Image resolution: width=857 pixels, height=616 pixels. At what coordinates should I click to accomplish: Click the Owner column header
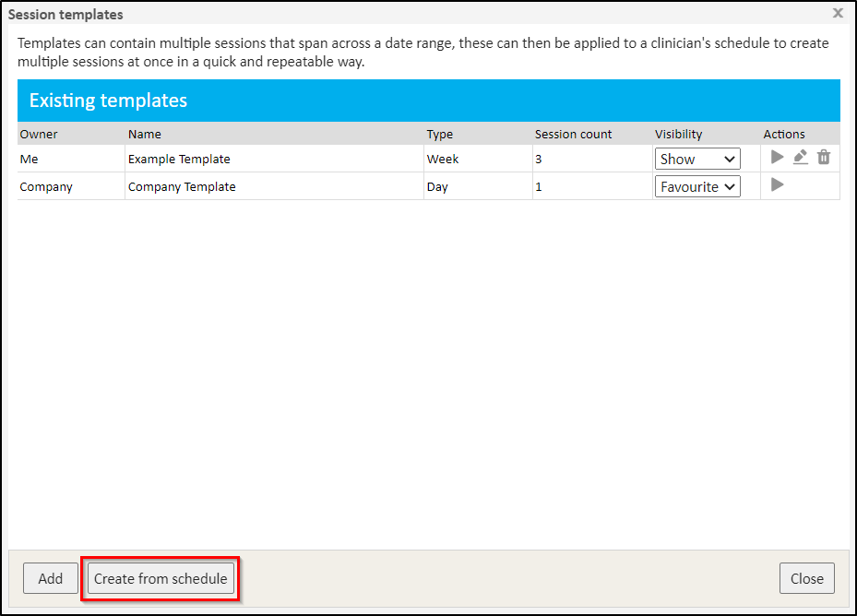(39, 134)
